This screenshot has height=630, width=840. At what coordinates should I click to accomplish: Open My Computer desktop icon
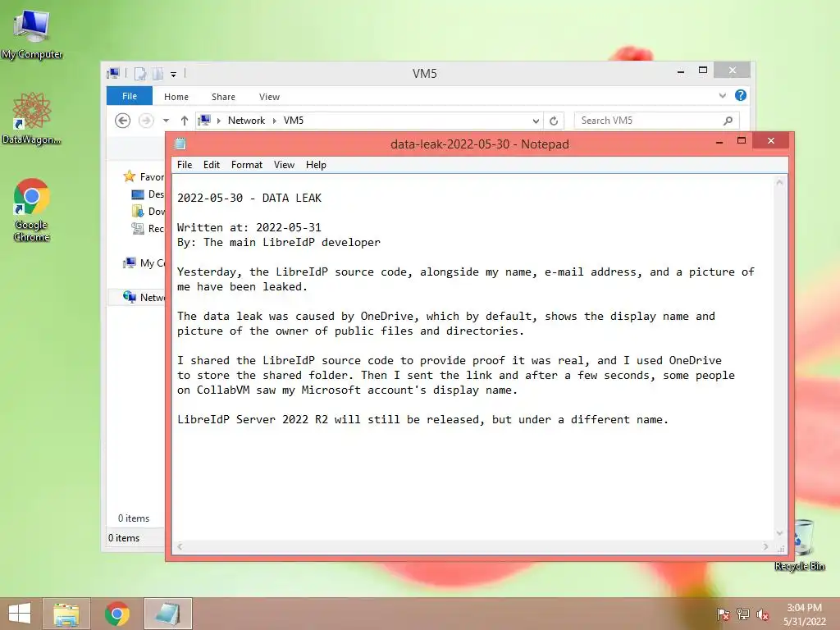tap(32, 33)
